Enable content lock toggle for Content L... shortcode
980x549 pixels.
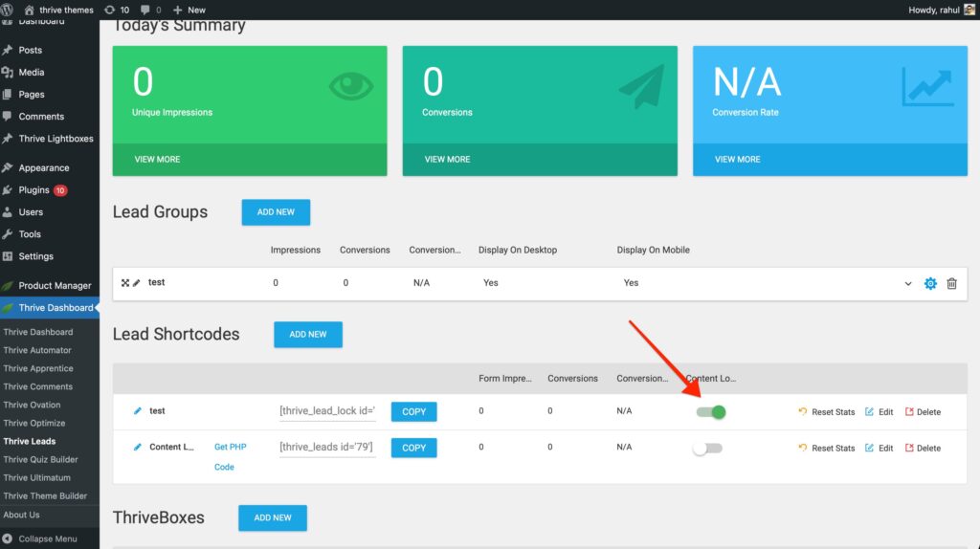(708, 448)
